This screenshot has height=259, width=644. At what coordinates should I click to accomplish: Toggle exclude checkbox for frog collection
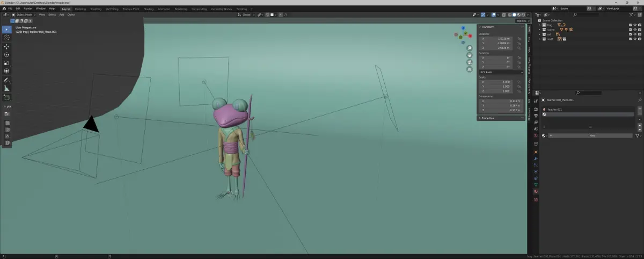click(631, 25)
